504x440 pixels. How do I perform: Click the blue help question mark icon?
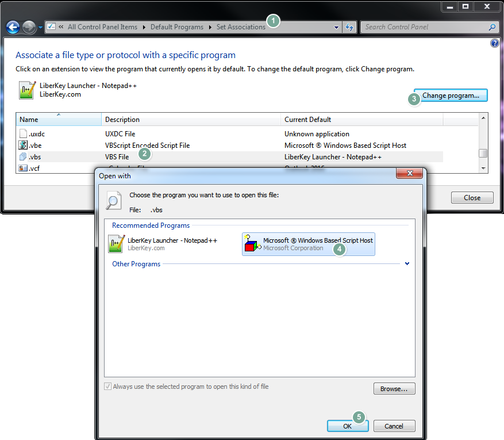click(x=494, y=44)
